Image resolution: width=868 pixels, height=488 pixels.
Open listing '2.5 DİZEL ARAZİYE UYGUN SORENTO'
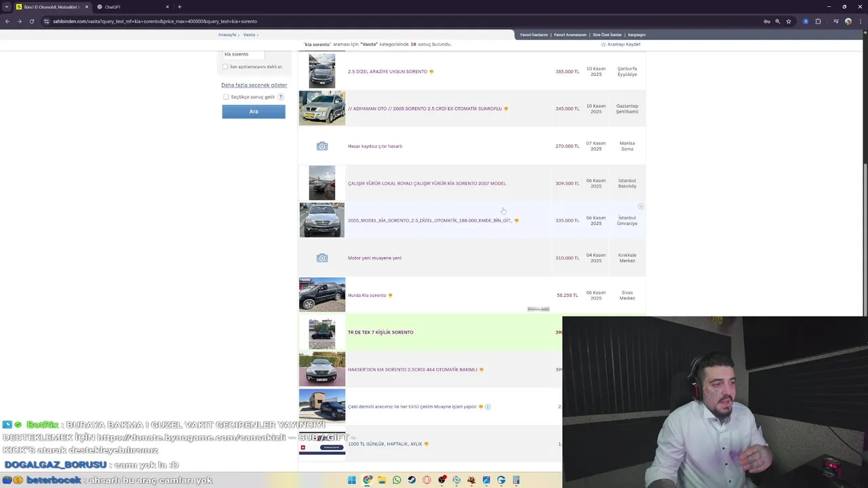[387, 71]
